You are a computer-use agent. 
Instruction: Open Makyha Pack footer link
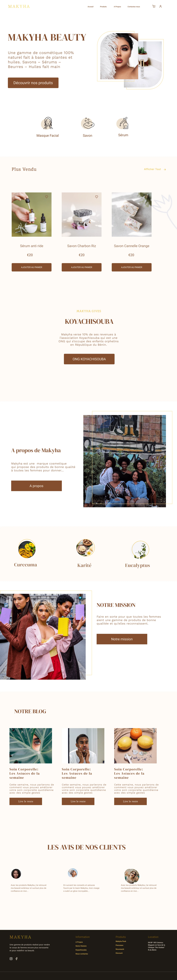[x=121, y=941]
